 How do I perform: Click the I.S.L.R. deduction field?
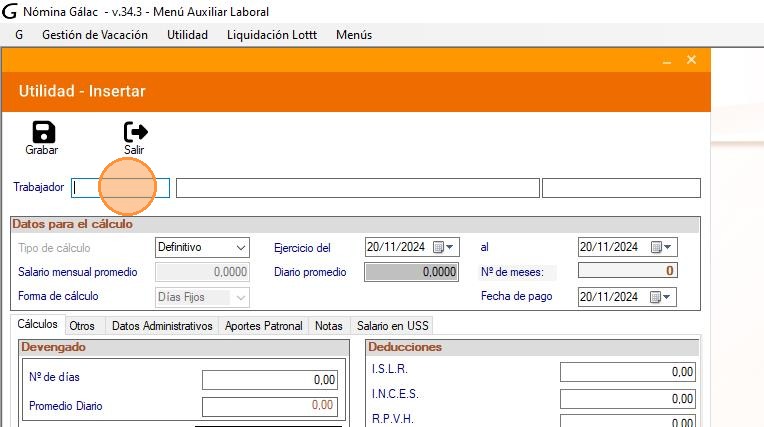(628, 372)
